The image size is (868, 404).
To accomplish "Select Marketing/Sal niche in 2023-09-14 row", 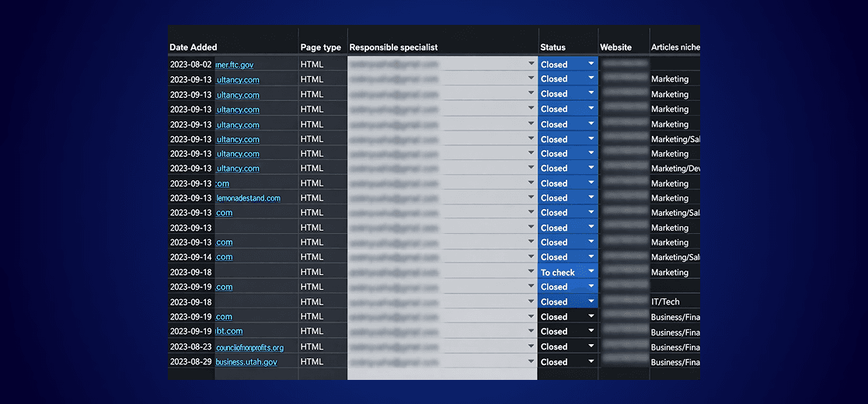I will pyautogui.click(x=675, y=257).
